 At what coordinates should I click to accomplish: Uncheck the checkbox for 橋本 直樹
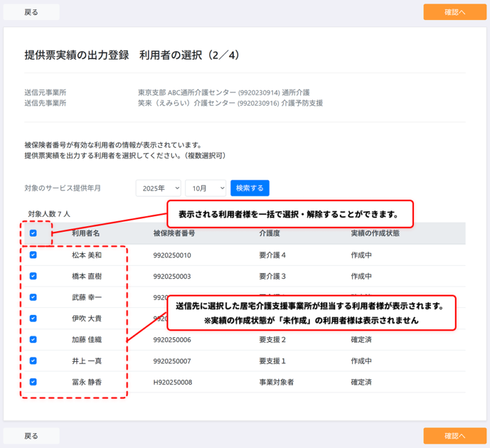33,276
